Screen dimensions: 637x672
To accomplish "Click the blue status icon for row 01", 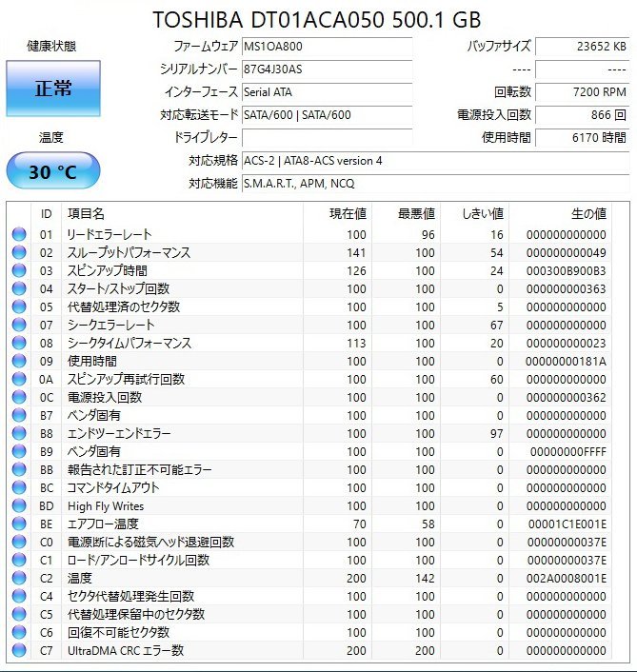I will [19, 234].
